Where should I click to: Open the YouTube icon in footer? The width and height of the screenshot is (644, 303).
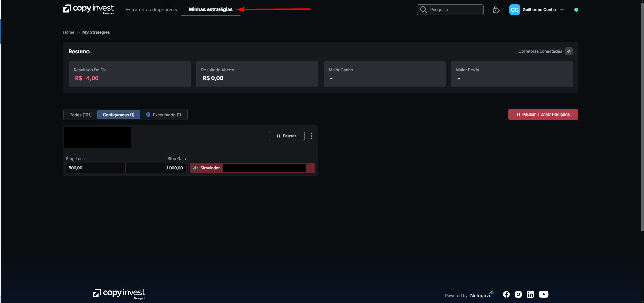pyautogui.click(x=543, y=294)
